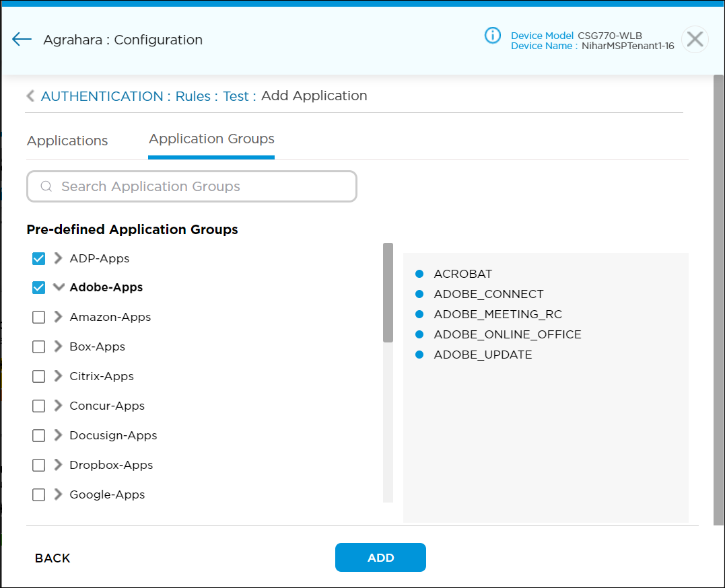Click the close X at top right
This screenshot has height=588, width=725.
tap(695, 39)
